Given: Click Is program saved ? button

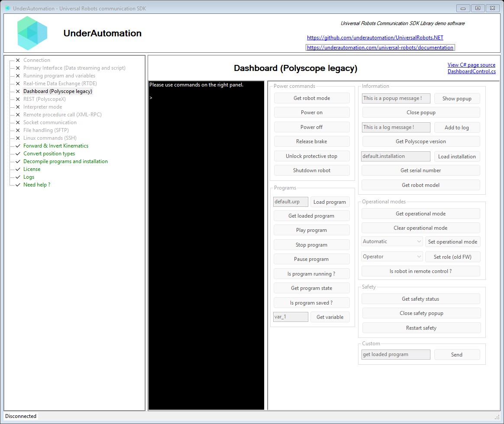Looking at the screenshot, I should pyautogui.click(x=311, y=303).
